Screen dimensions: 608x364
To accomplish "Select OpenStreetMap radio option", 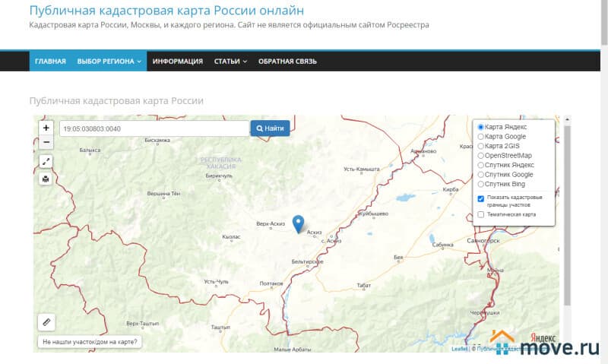I will point(481,156).
